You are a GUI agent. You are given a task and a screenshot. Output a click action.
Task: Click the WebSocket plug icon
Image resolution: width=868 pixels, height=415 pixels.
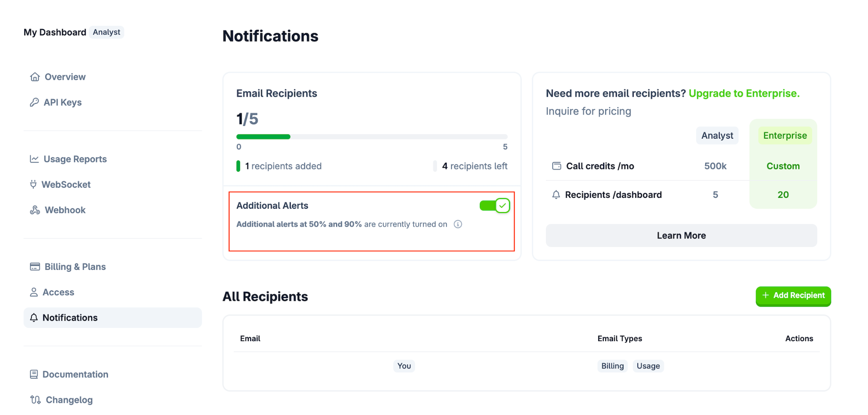click(33, 184)
